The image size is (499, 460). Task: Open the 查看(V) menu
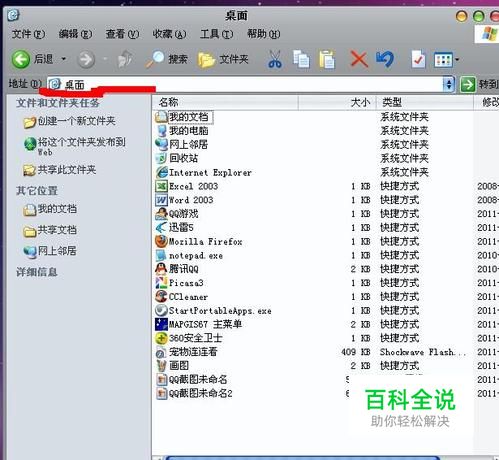pos(122,34)
